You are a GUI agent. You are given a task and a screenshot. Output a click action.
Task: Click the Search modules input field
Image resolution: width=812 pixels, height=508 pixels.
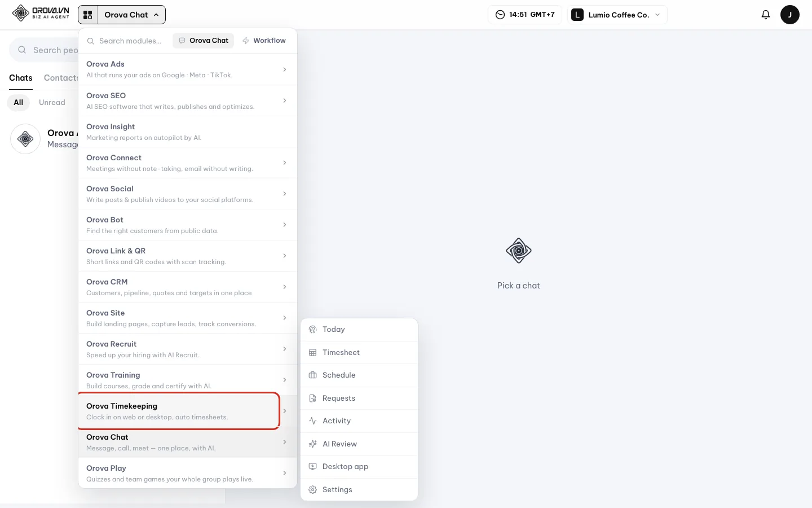tap(131, 41)
